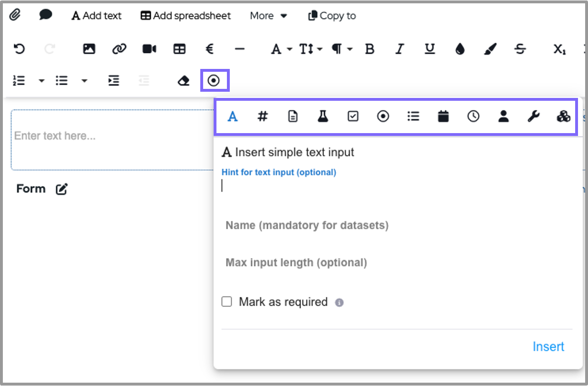Open the comments speech bubble icon
This screenshot has width=588, height=386.
click(x=45, y=15)
